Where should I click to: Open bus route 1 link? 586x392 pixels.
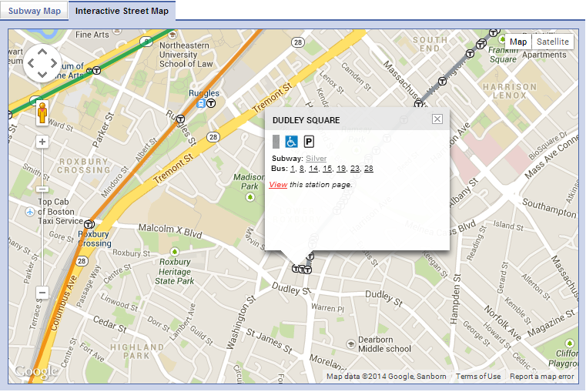pyautogui.click(x=293, y=169)
